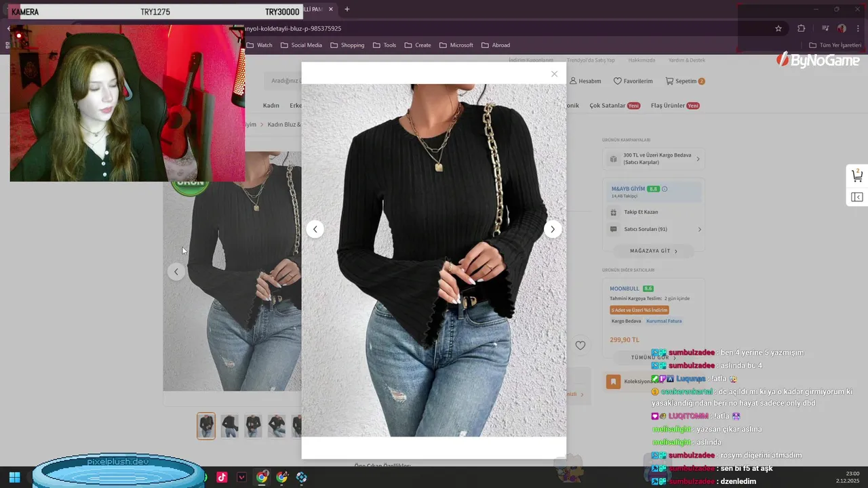
Task: Click Trendyol'da Satış Yap link
Action: point(591,60)
